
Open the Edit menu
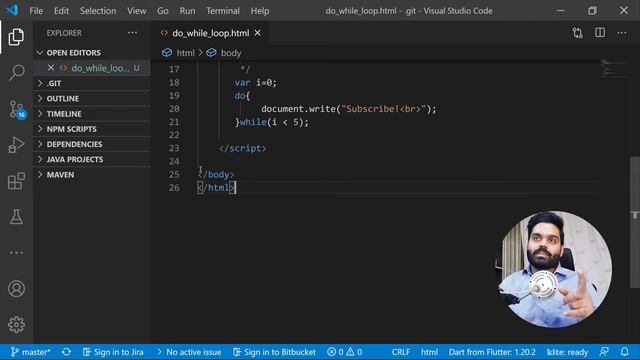[61, 11]
